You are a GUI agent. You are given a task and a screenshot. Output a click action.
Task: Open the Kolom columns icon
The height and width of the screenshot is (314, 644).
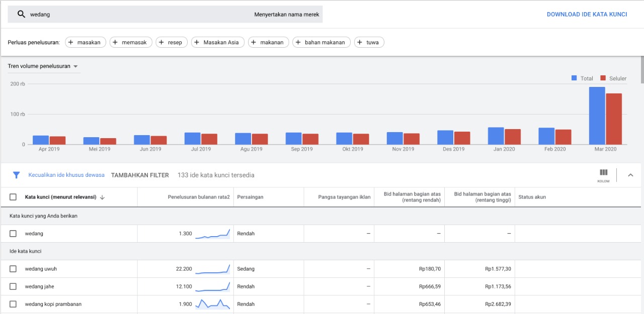(603, 174)
